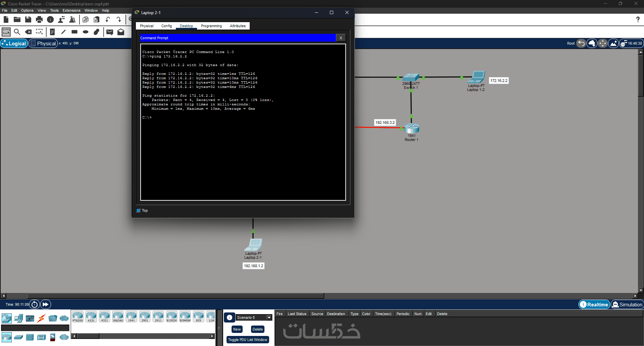Screen dimensions: 644x346
Task: Click the Switch 1 device on canvas
Action: (411, 78)
